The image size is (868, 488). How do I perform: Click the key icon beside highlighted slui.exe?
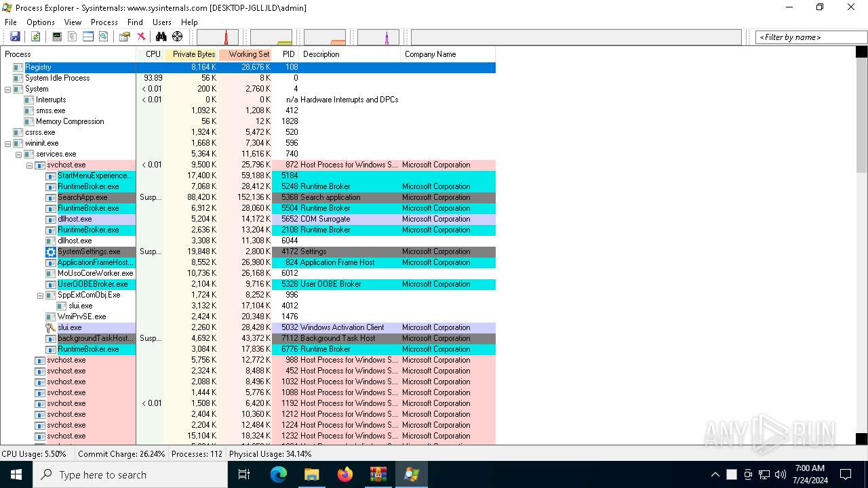(x=51, y=327)
